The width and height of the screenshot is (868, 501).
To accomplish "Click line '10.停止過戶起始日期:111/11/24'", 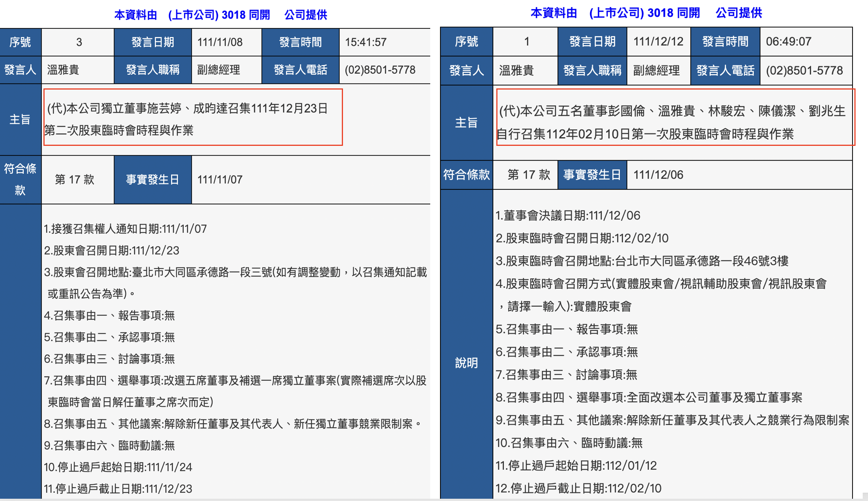I will 118,467.
